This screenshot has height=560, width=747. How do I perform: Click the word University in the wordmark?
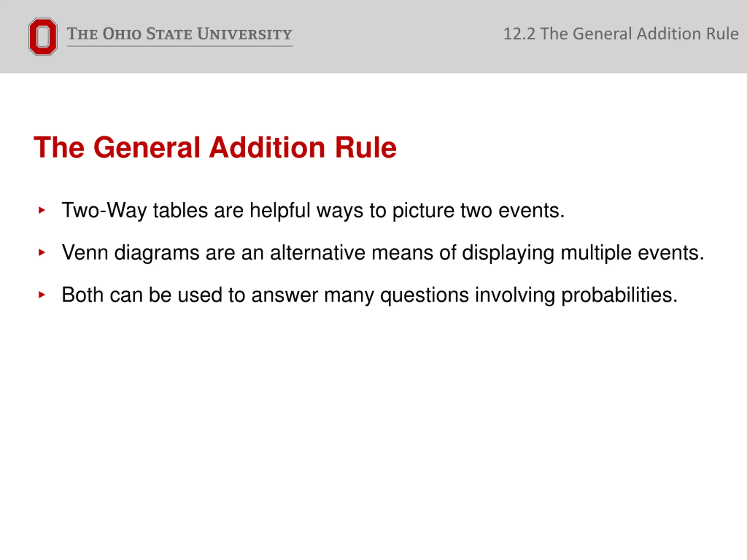pyautogui.click(x=245, y=34)
